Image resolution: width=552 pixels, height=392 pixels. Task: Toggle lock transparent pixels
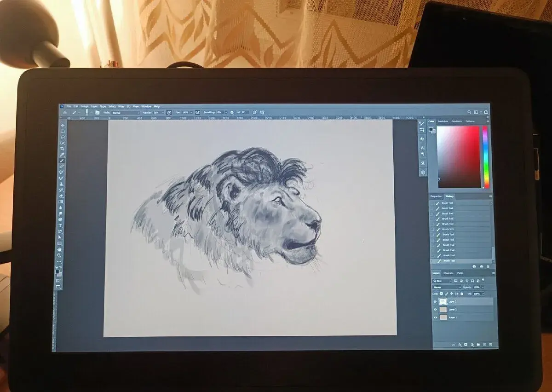pos(442,294)
